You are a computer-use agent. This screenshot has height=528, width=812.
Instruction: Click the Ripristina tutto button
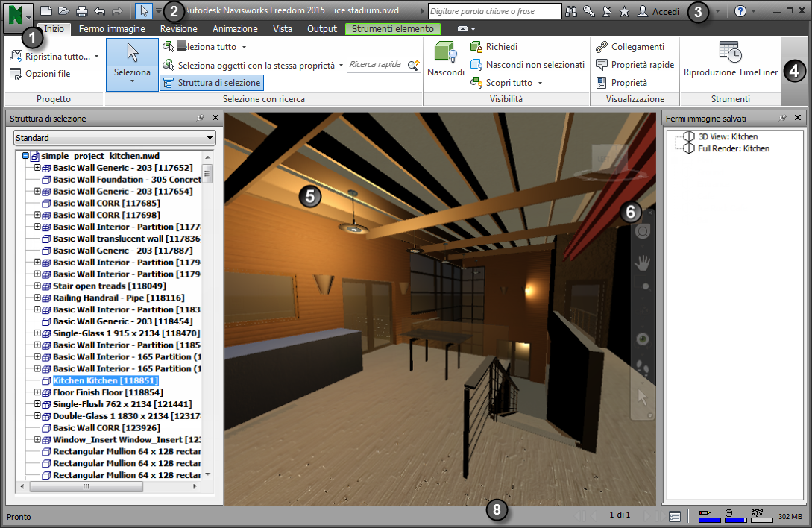(x=50, y=57)
